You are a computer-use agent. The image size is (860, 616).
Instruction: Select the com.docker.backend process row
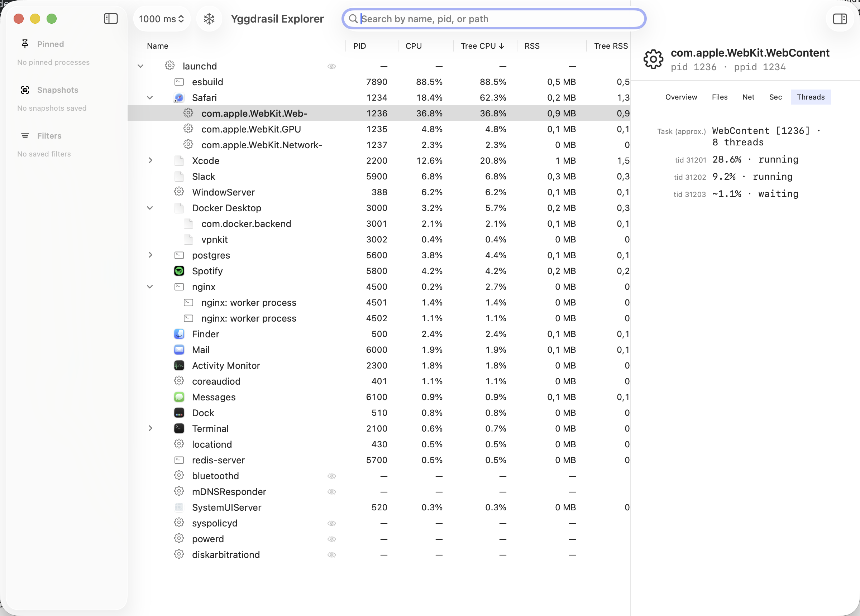(379, 223)
